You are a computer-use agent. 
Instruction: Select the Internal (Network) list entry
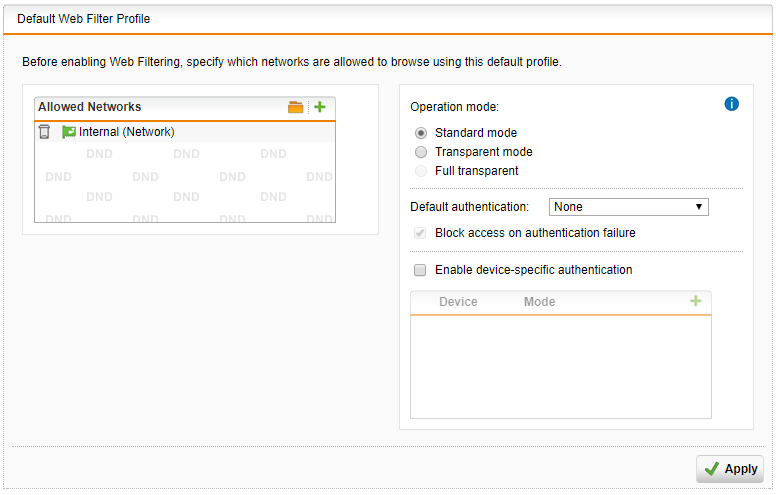click(x=127, y=132)
